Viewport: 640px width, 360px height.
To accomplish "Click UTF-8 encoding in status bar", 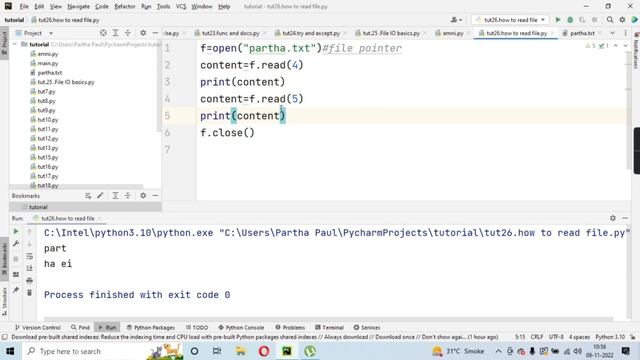I will [556, 337].
